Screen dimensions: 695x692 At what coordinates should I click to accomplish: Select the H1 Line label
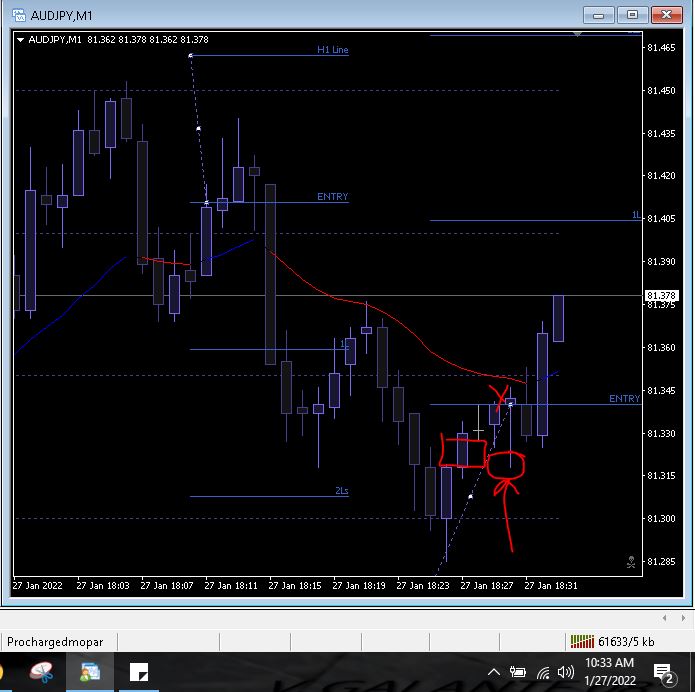[332, 50]
